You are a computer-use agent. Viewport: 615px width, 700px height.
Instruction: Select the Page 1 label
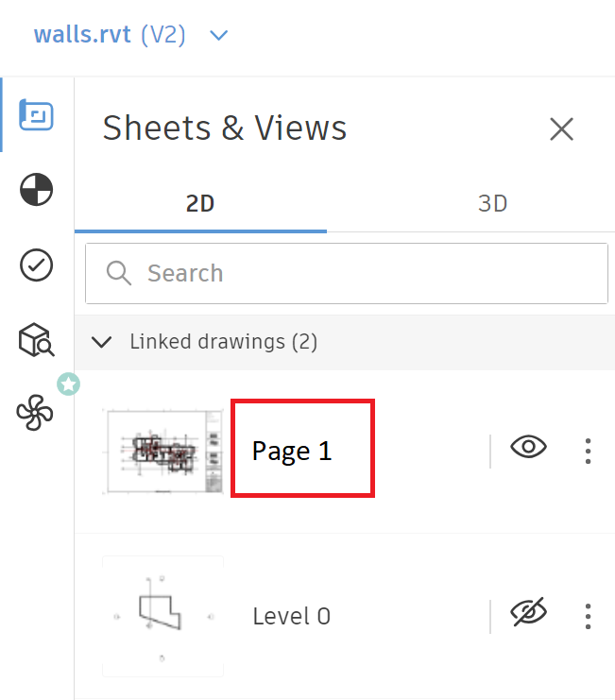coord(292,451)
